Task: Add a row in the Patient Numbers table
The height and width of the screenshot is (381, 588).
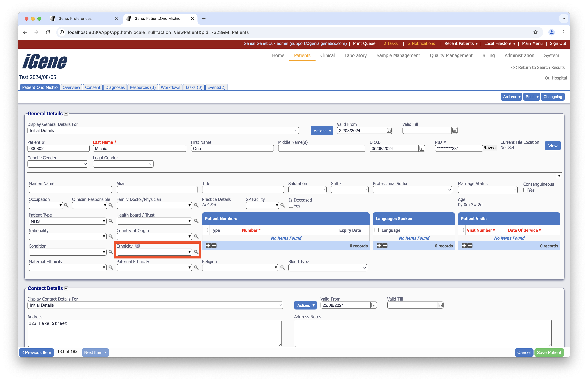Action: coord(208,246)
